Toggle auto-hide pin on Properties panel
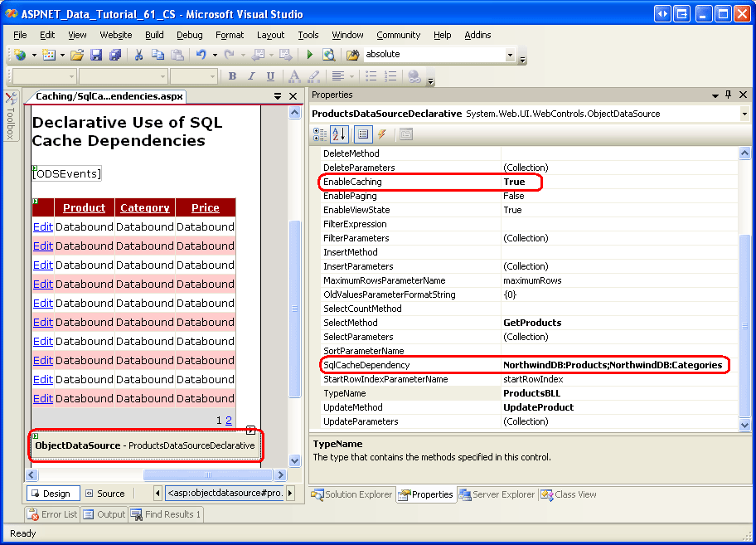 coord(729,95)
